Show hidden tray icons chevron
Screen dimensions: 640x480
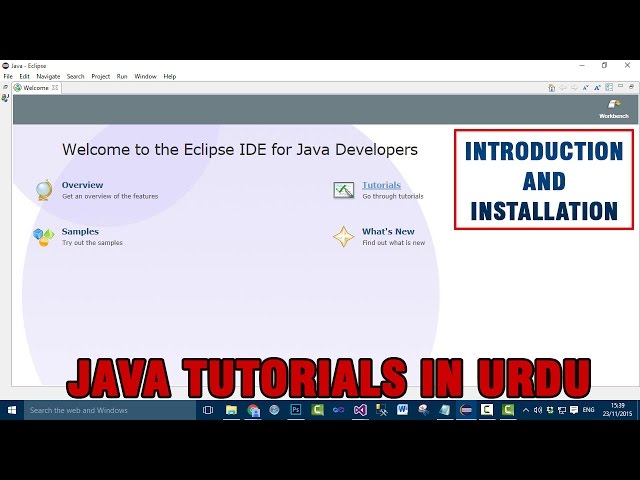click(526, 410)
